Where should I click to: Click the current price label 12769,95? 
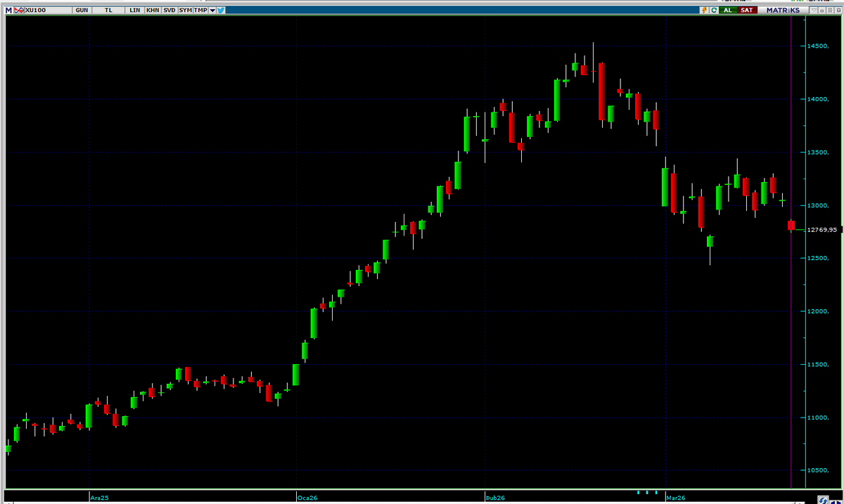click(822, 230)
